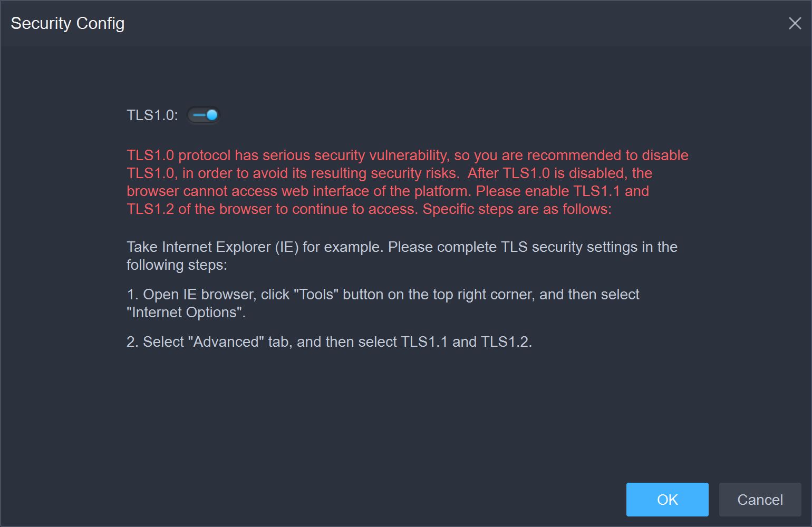The width and height of the screenshot is (812, 527).
Task: Cancel the Security Config dialog
Action: click(x=760, y=500)
